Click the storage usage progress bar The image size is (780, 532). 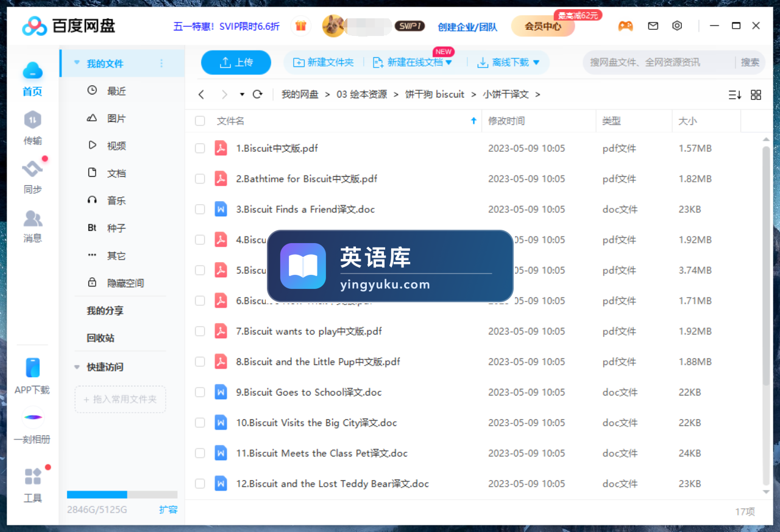pyautogui.click(x=122, y=495)
